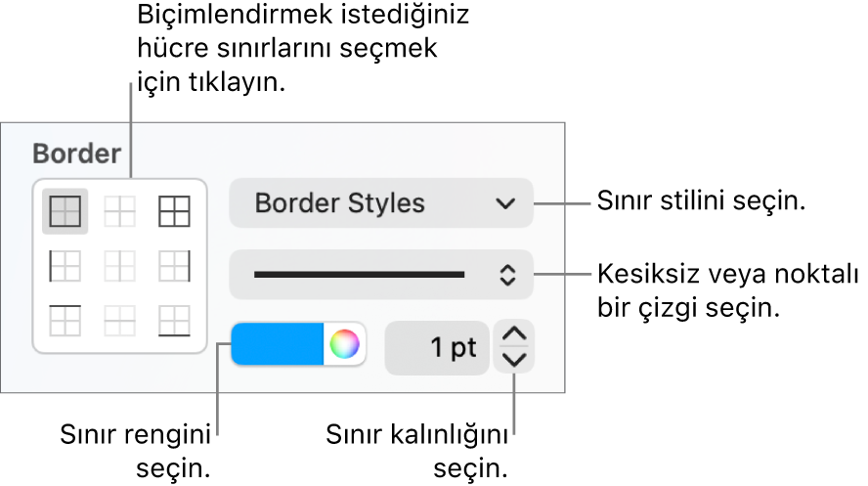Select the inner horizontal border icon
This screenshot has height=486, width=868.
pos(119,321)
